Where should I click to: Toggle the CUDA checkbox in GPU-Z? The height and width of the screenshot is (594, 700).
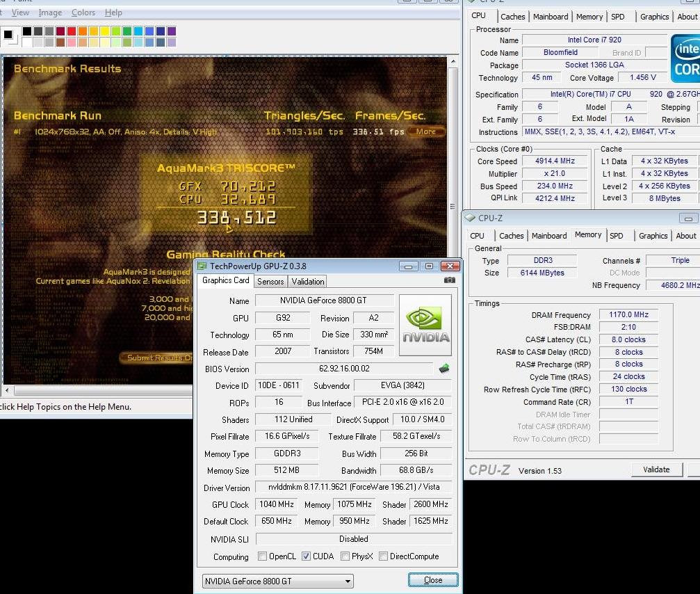[306, 556]
